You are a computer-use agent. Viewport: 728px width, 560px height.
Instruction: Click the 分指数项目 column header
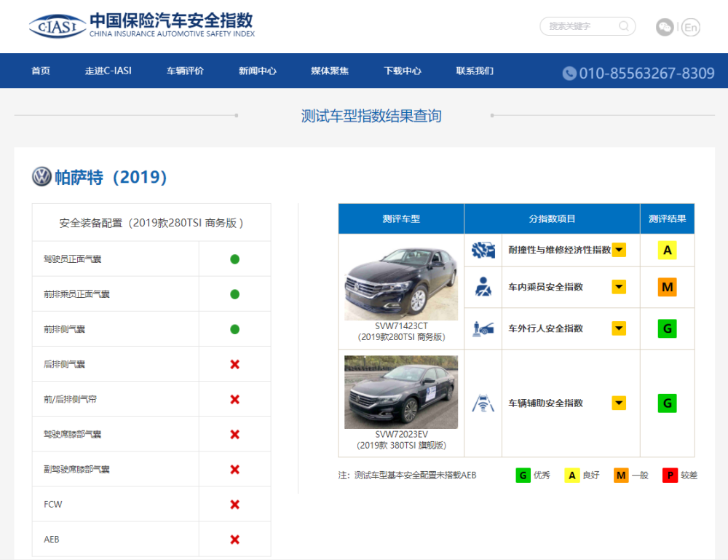click(x=552, y=218)
